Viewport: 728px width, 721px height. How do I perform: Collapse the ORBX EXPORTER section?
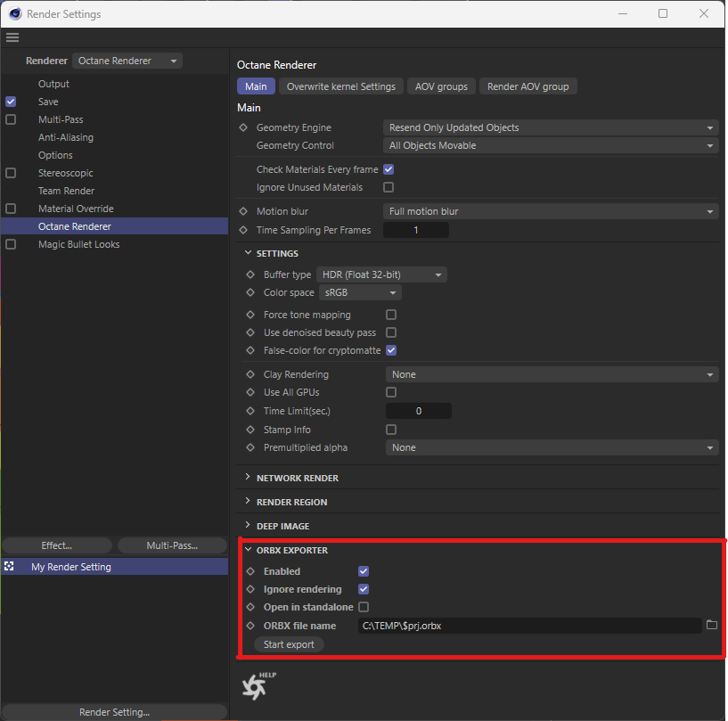click(x=248, y=550)
